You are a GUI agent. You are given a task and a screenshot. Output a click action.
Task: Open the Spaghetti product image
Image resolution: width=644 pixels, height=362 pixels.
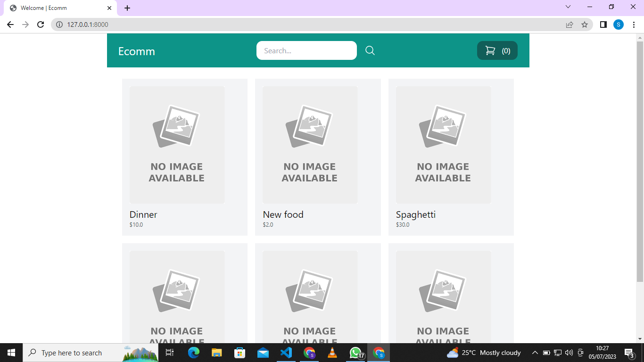(444, 145)
